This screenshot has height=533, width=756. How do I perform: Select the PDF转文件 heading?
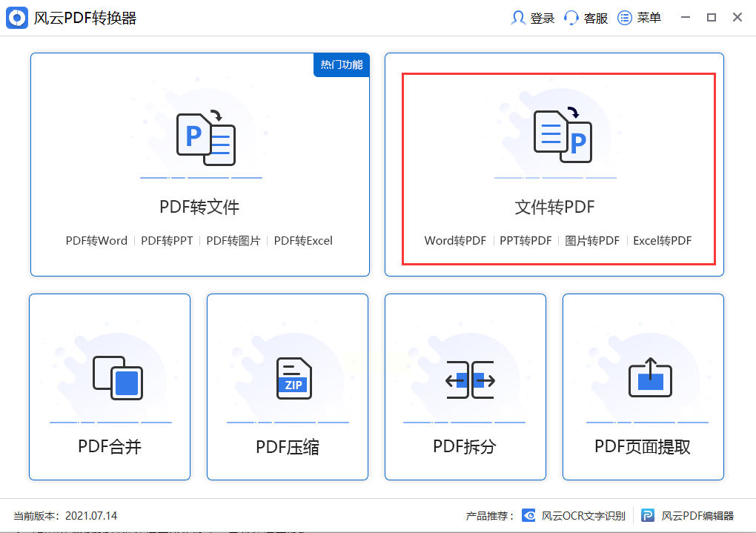(199, 207)
